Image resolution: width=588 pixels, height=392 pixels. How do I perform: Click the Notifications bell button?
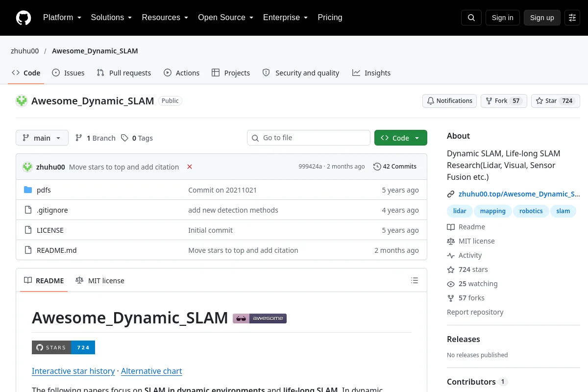(450, 101)
